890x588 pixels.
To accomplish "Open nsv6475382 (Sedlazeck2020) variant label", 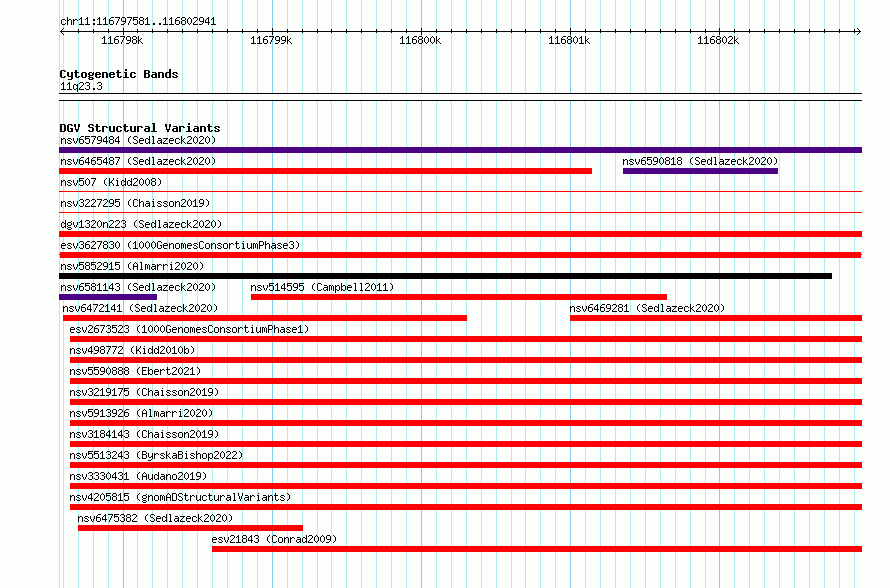I will point(155,518).
